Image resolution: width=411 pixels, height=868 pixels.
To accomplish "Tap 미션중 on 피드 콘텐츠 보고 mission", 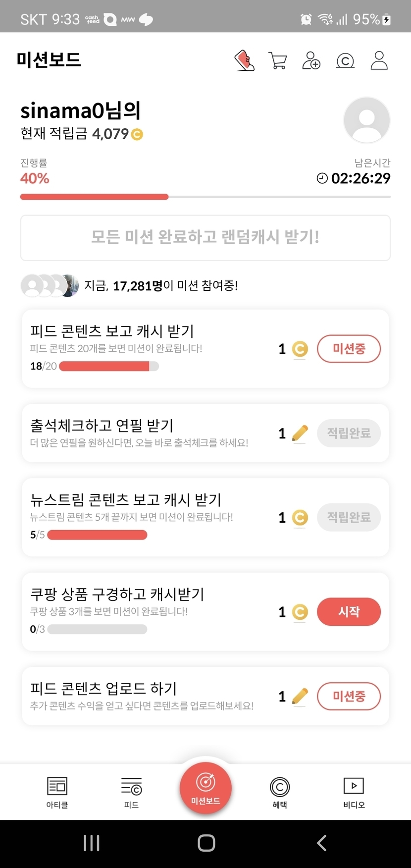I will click(x=349, y=349).
